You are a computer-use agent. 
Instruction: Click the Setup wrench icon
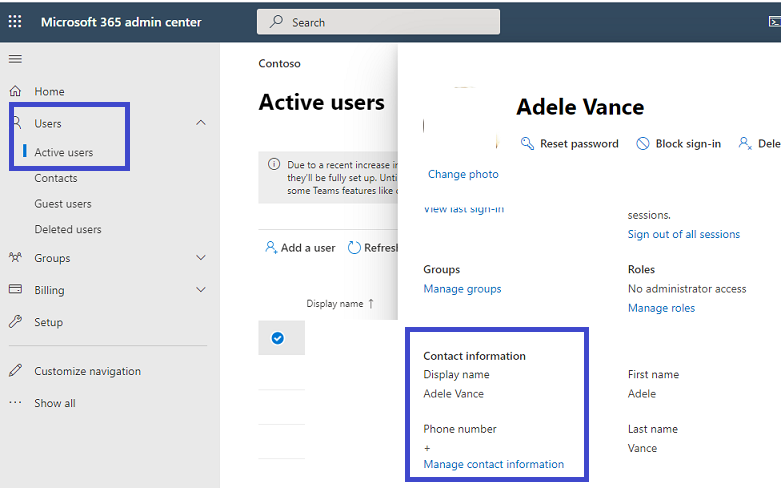click(15, 322)
